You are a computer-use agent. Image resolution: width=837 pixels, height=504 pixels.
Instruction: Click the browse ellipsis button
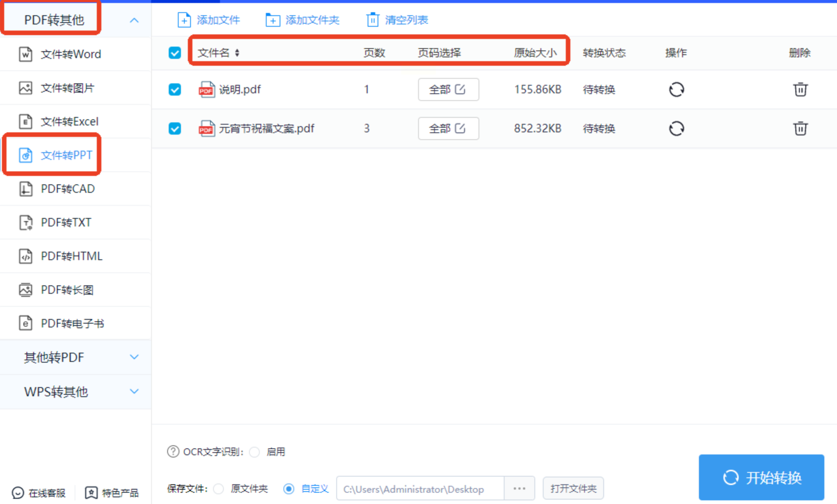[x=519, y=488]
